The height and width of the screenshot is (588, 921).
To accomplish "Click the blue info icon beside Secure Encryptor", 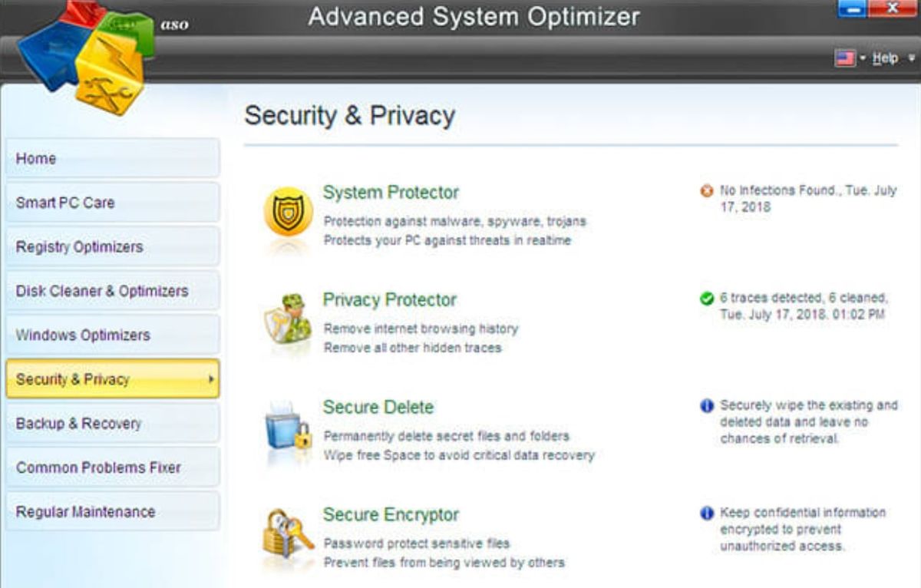I will coord(707,513).
